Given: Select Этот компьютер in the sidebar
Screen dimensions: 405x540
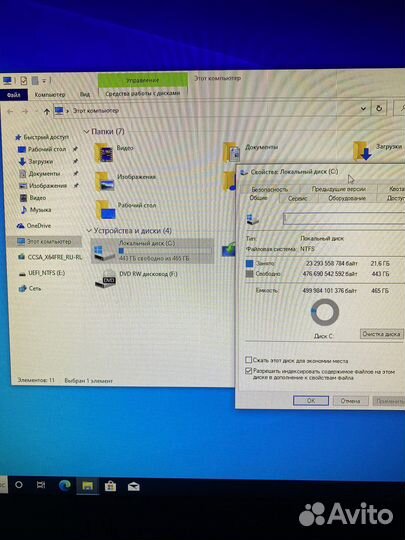Looking at the screenshot, I should (44, 241).
